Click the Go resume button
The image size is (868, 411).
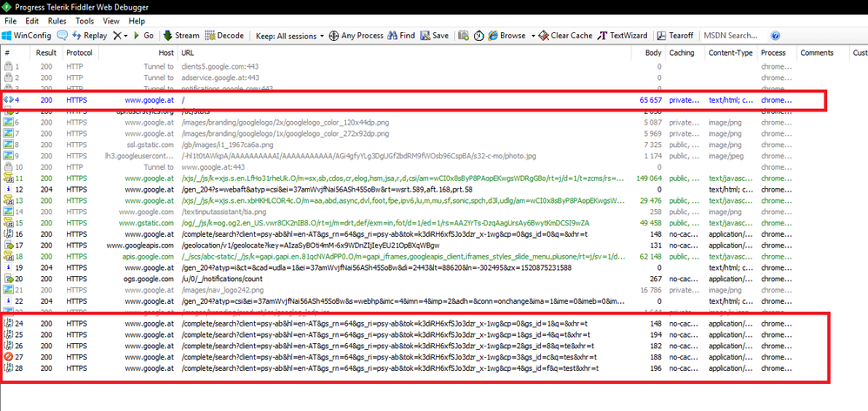click(143, 36)
